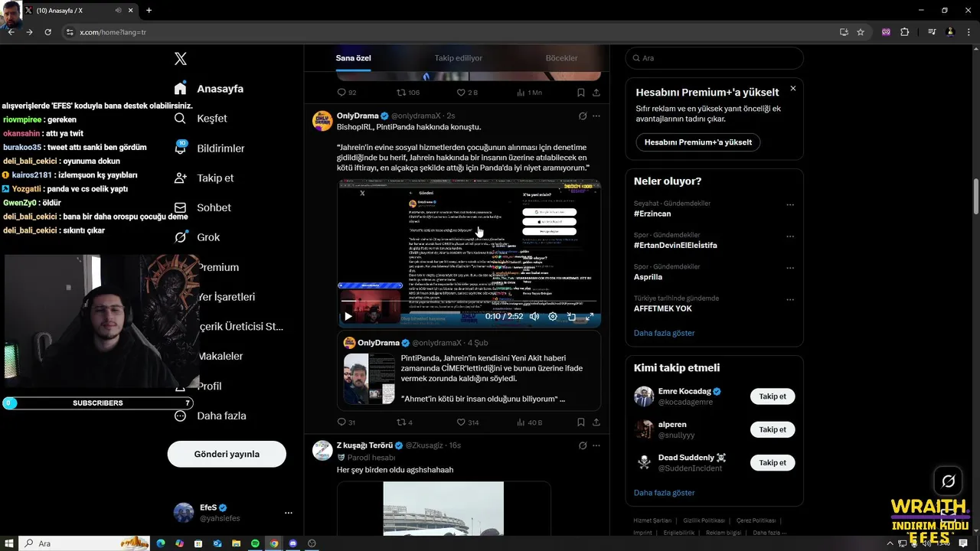This screenshot has height=551, width=980.
Task: Click the X logo in sidebar
Action: (181, 59)
